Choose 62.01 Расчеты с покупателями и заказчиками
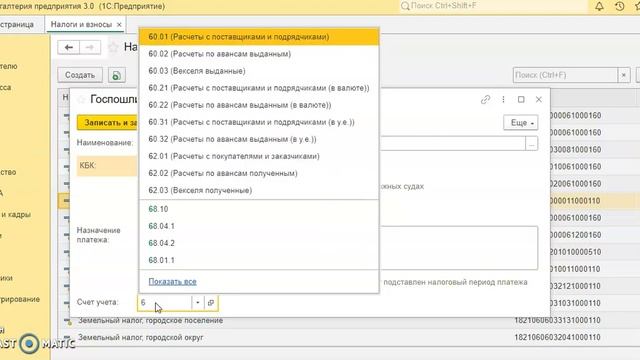This screenshot has height=360, width=640. click(x=259, y=156)
